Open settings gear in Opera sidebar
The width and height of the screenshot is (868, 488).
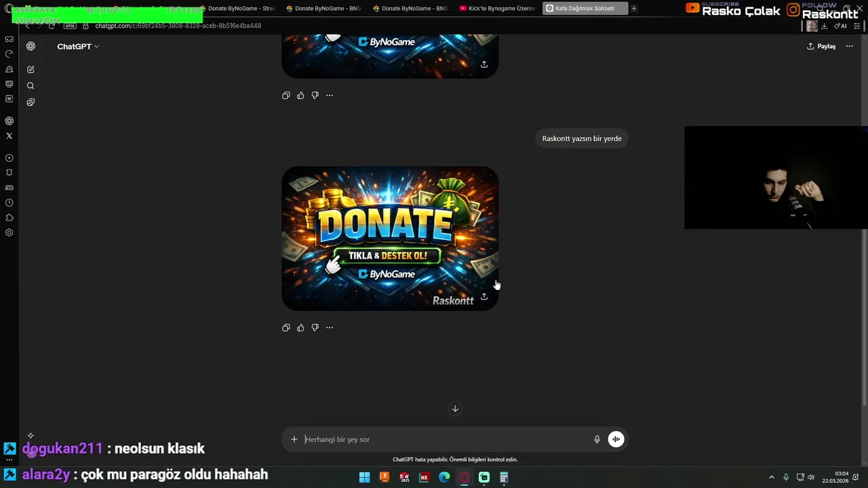coord(9,232)
